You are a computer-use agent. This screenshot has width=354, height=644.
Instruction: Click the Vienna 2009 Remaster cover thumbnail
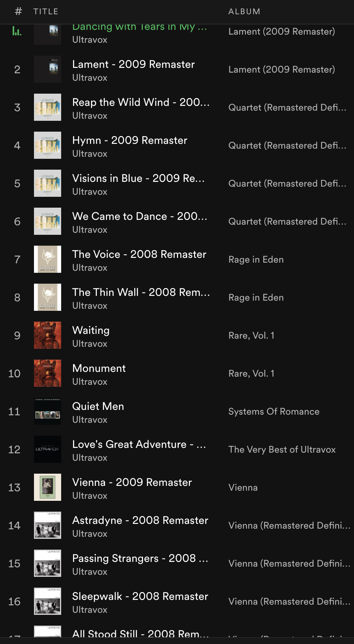48,487
